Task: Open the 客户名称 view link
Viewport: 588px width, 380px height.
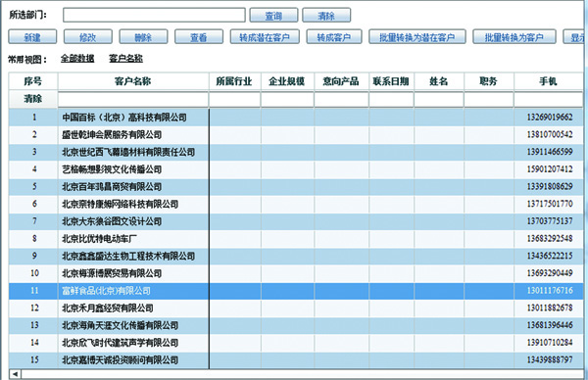Action: click(125, 59)
